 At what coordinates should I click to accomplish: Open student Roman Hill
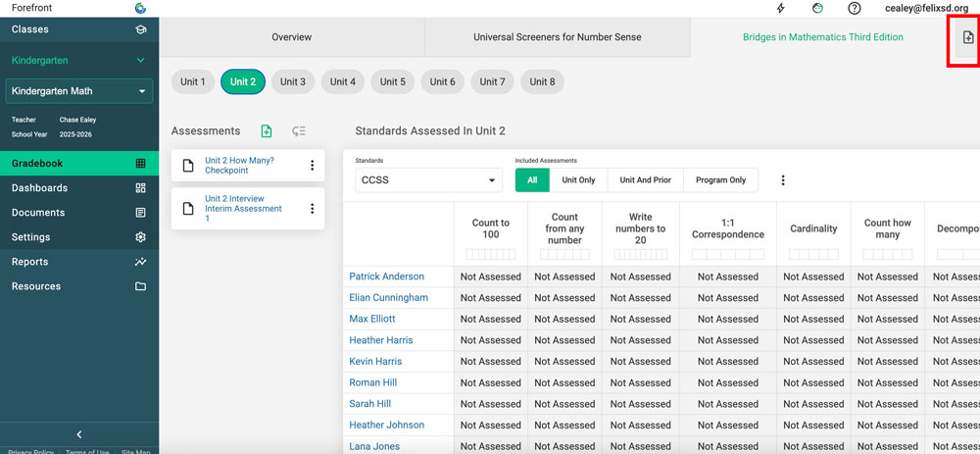(x=373, y=382)
